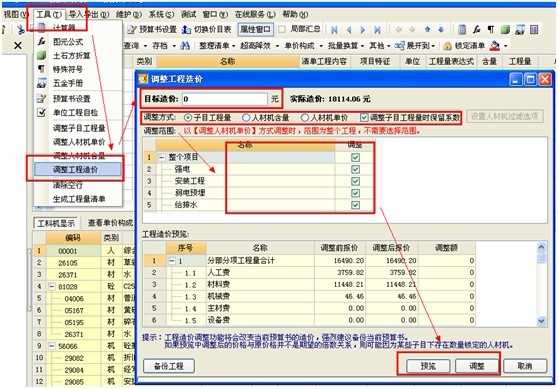
Task: Choose 土石方折算 from the 工具 menu
Action: point(71,56)
